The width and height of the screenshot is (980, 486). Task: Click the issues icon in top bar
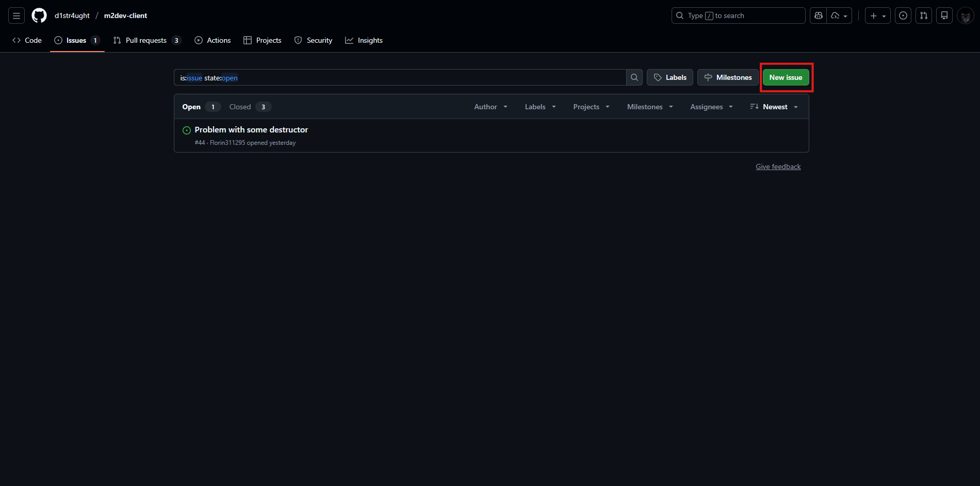903,16
